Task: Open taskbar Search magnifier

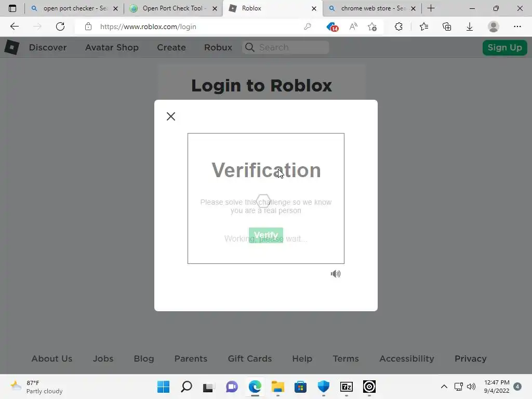Action: (x=187, y=387)
